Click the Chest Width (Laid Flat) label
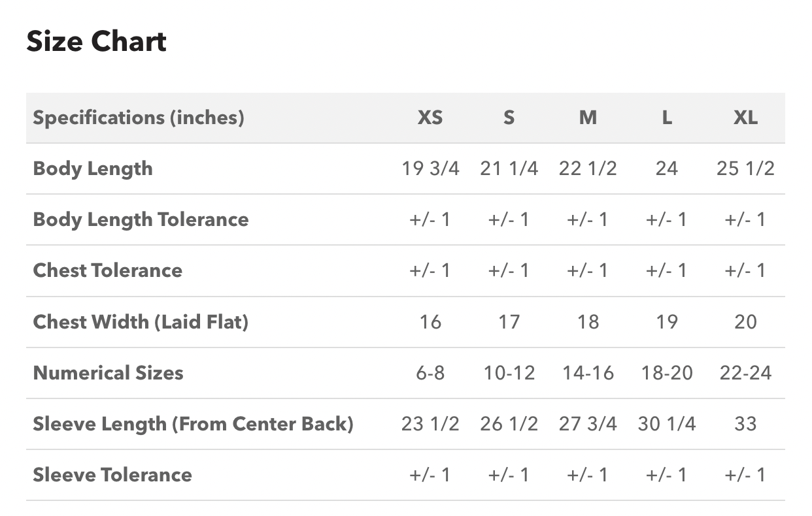Image resolution: width=812 pixels, height=516 pixels. (141, 322)
